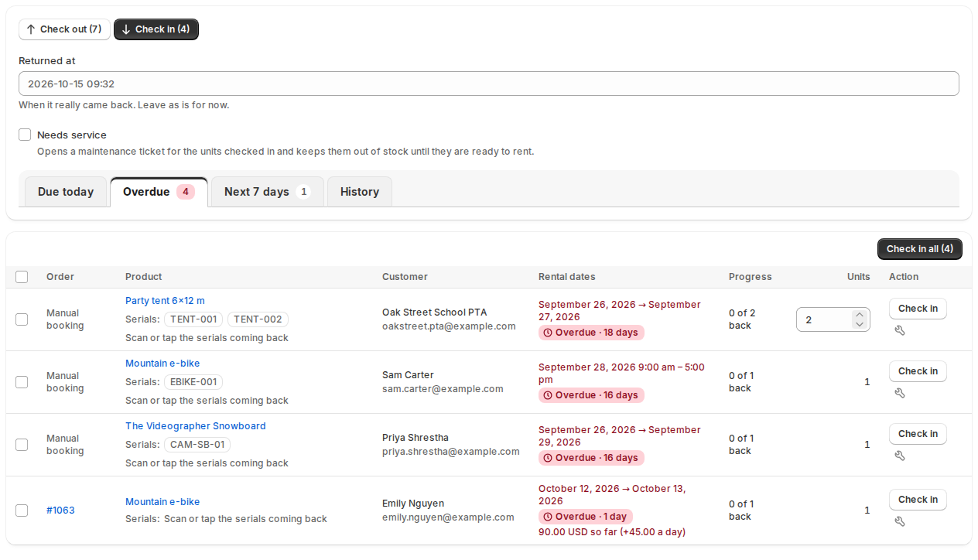The image size is (978, 560).
Task: Click the Oak Street School PTA customer name
Action: pyautogui.click(x=435, y=312)
